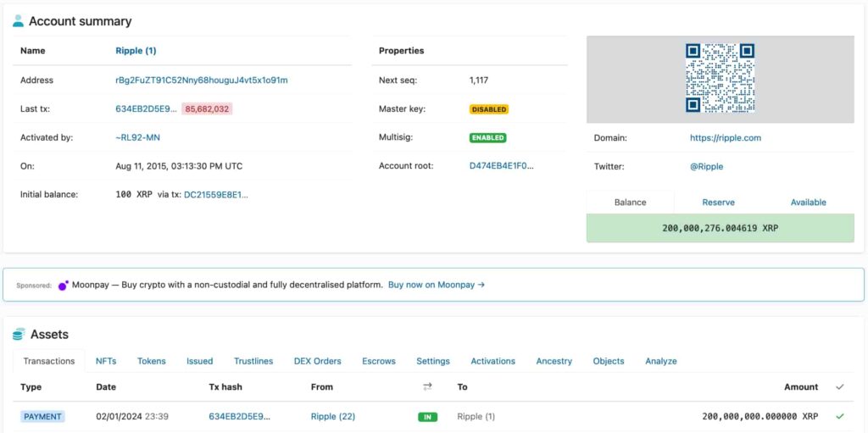Click the ledger number 85,682,032 badge
The height and width of the screenshot is (433, 868).
click(x=208, y=108)
